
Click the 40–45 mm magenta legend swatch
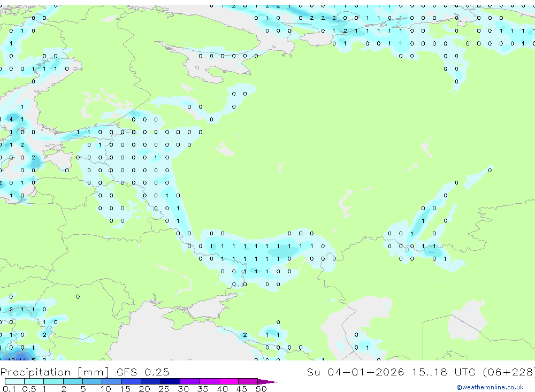[x=228, y=381]
